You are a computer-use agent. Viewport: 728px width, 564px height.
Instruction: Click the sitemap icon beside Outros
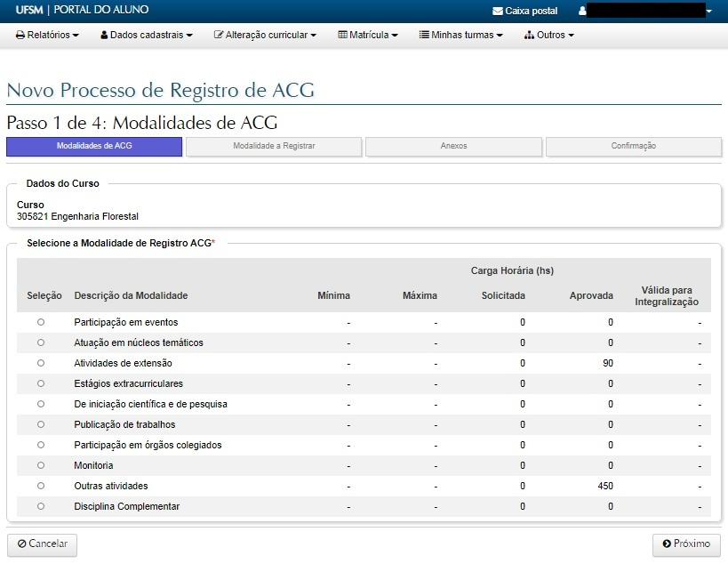click(529, 36)
